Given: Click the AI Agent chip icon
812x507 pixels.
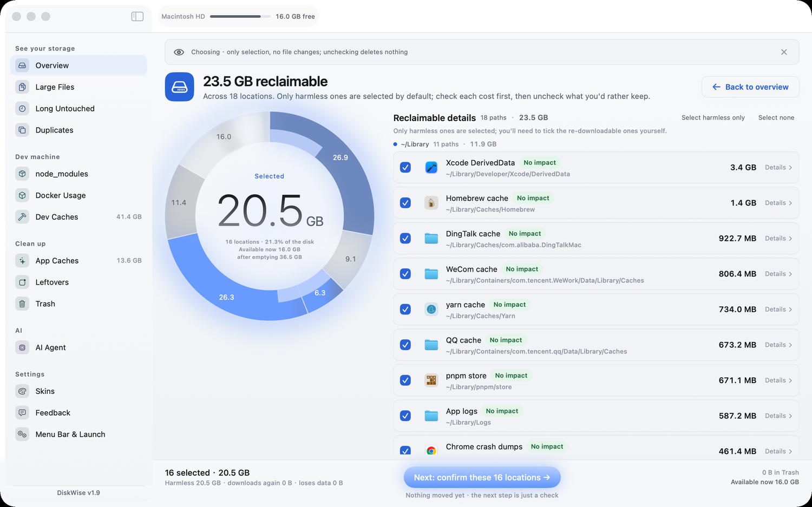Looking at the screenshot, I should pos(22,347).
